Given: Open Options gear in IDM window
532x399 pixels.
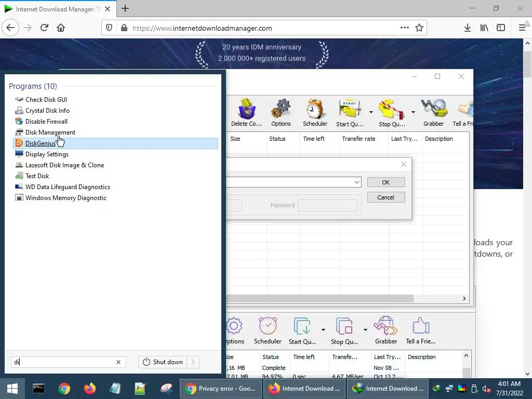Looking at the screenshot, I should click(x=281, y=113).
